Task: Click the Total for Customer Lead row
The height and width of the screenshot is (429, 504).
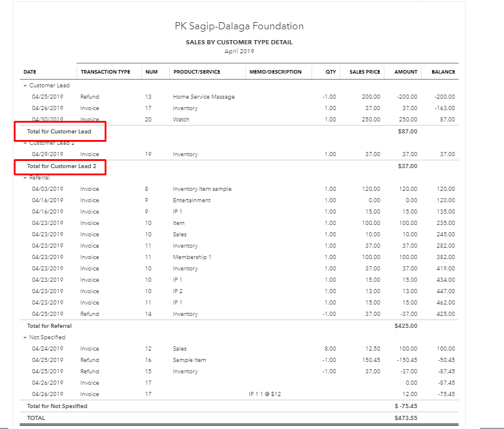Action: (239, 132)
